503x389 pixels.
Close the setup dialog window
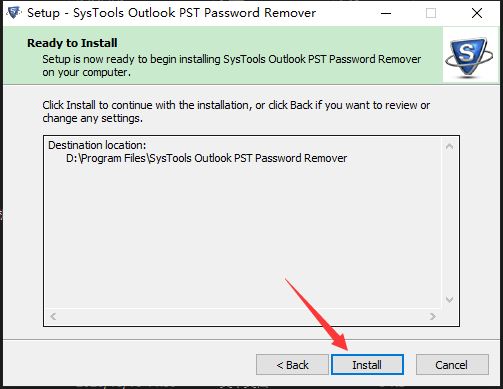(477, 13)
